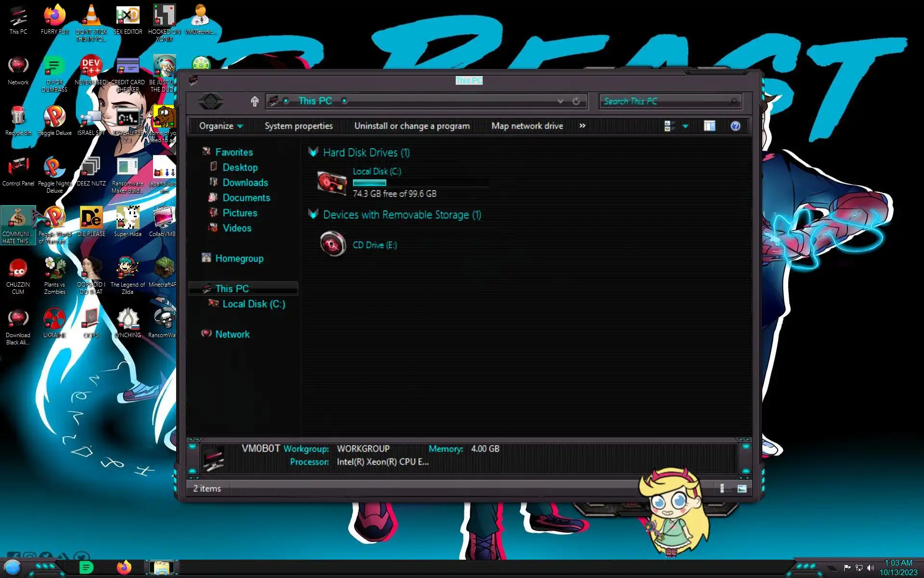The height and width of the screenshot is (578, 924).
Task: Click the refresh icon in the address bar
Action: point(576,101)
